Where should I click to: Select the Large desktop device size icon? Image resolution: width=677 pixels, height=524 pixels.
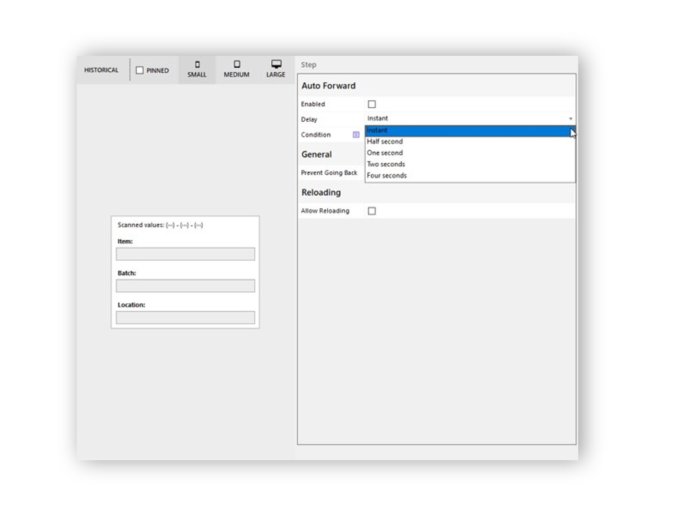click(276, 65)
